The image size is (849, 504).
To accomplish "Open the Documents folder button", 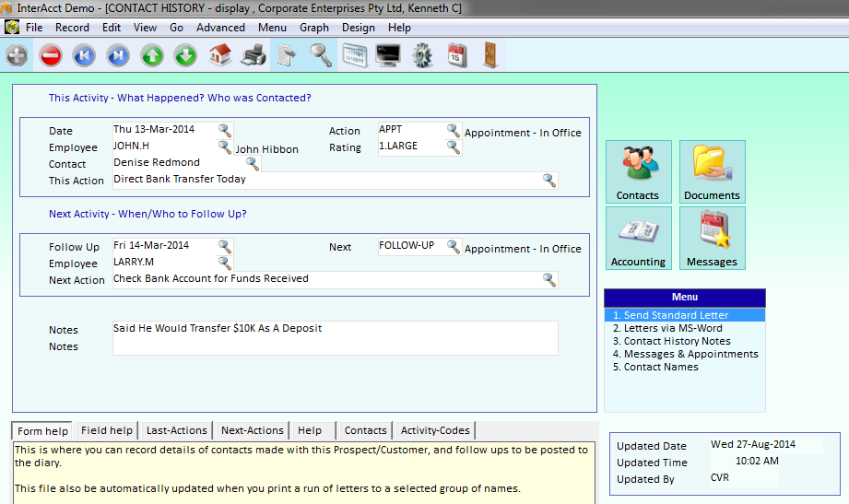I will 712,171.
